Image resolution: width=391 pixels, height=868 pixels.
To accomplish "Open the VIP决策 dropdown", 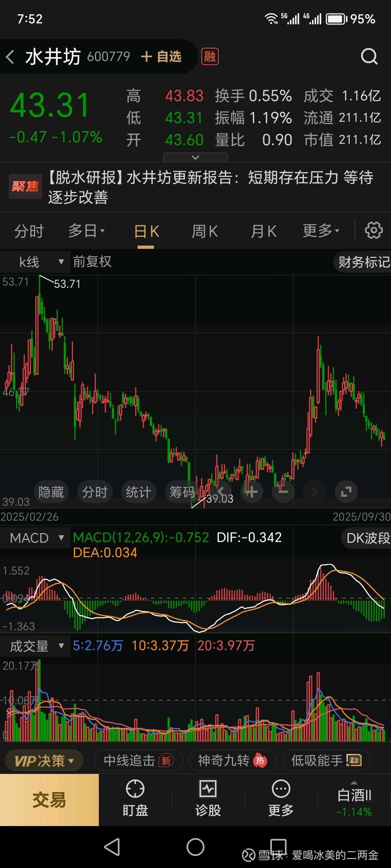I will (x=44, y=761).
